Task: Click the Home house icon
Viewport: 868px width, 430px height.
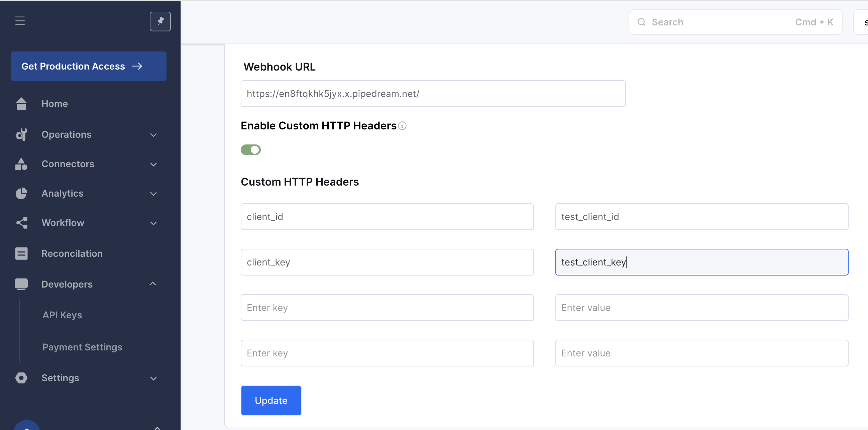Action: [x=21, y=104]
